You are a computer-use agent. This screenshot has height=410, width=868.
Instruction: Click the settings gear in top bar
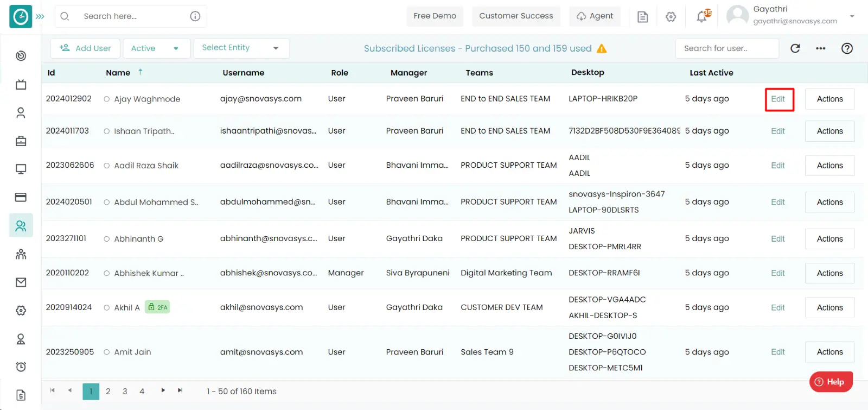(x=671, y=17)
